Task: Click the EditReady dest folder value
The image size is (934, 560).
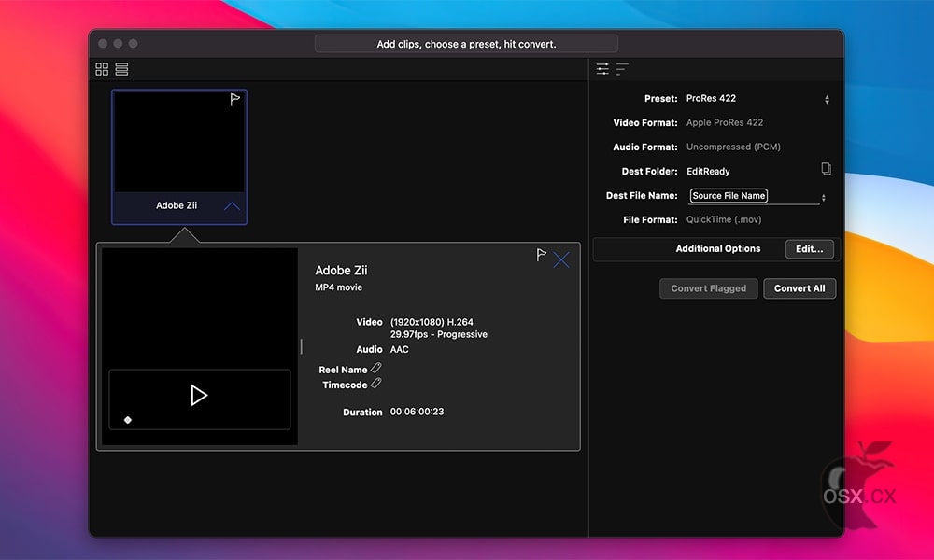Action: 708,172
